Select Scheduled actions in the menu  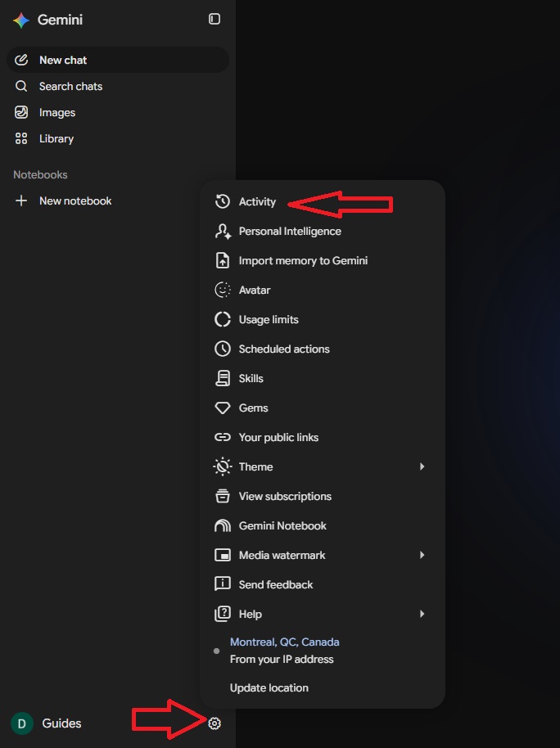(x=323, y=349)
